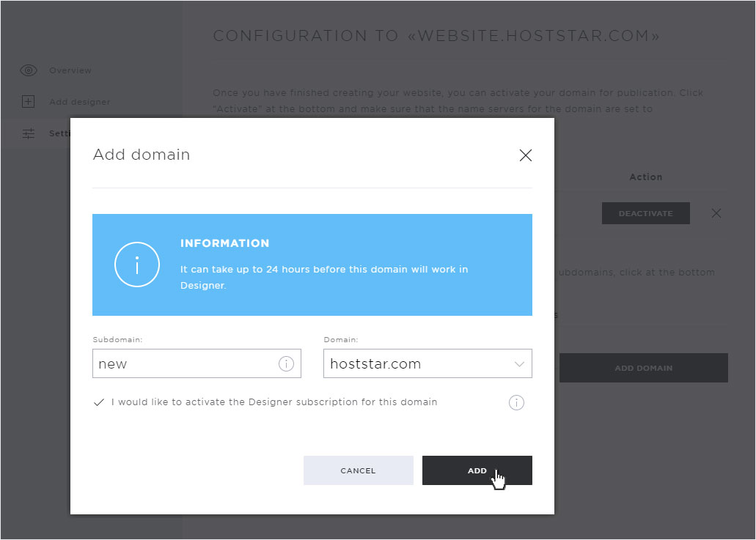
Task: Click the Add designer plus icon
Action: pos(29,102)
